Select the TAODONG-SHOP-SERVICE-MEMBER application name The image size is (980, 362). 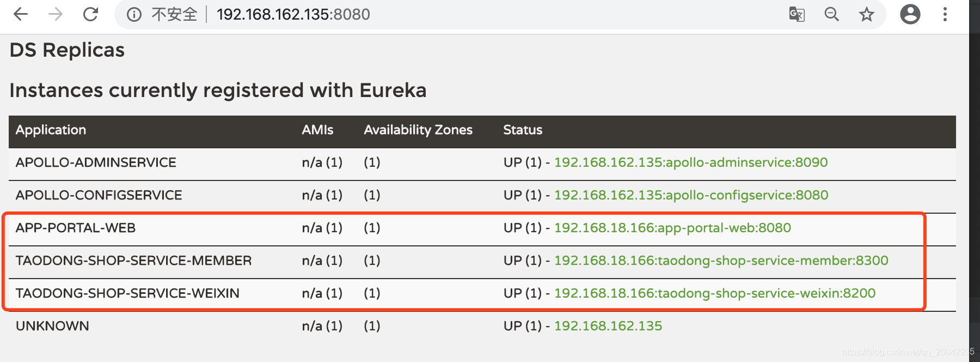(x=133, y=261)
